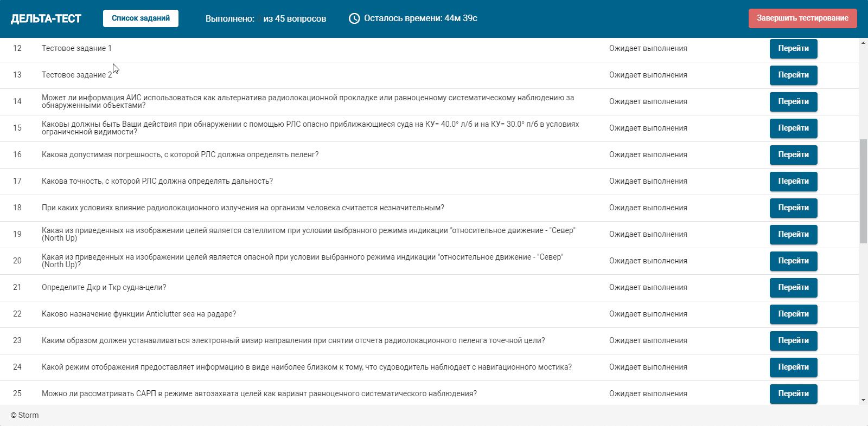
Task: Click Перейти for question 20 dangerous target
Action: [x=793, y=261]
